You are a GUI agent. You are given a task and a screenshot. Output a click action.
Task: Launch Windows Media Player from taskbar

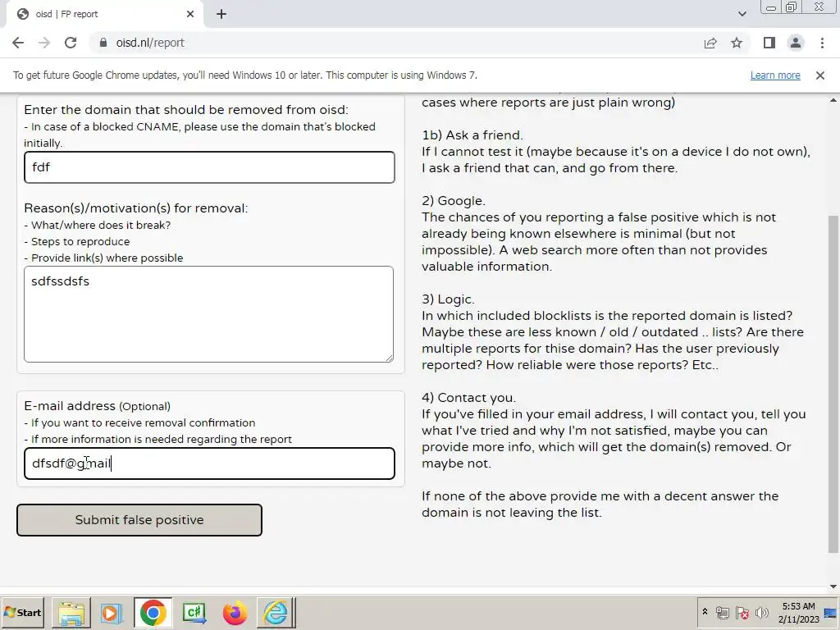112,612
